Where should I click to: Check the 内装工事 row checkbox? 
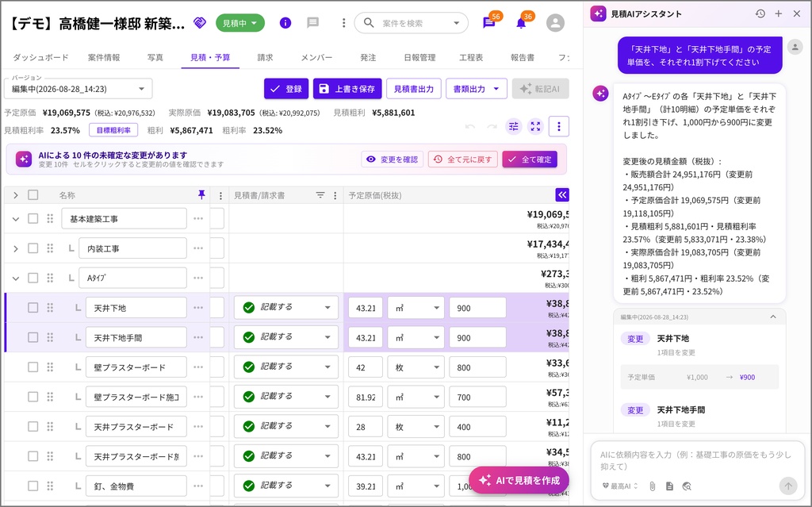33,248
